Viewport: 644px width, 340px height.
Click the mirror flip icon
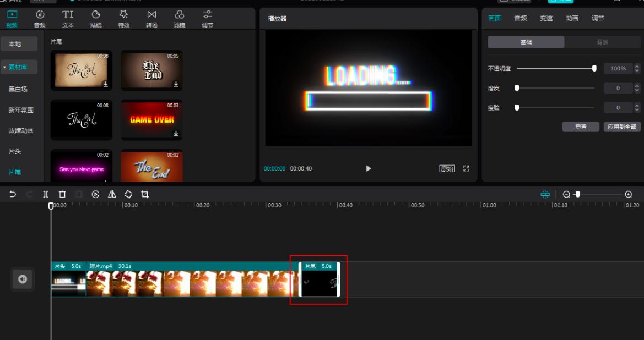pos(112,194)
